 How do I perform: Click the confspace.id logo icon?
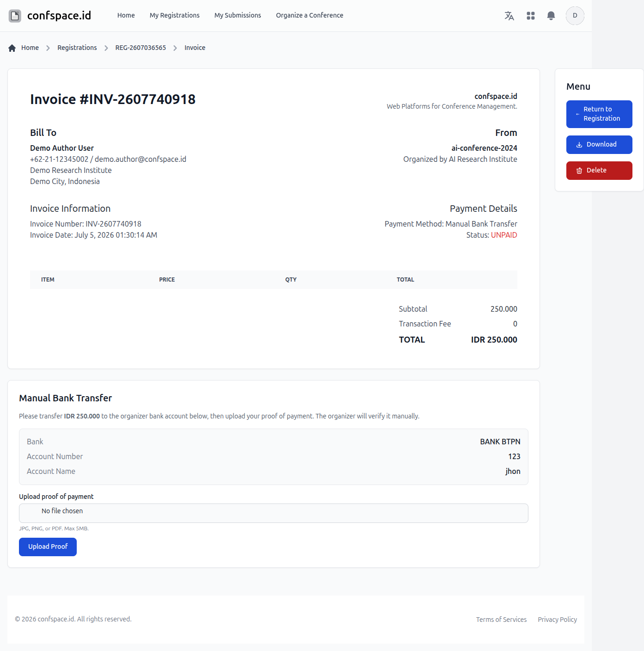[15, 16]
